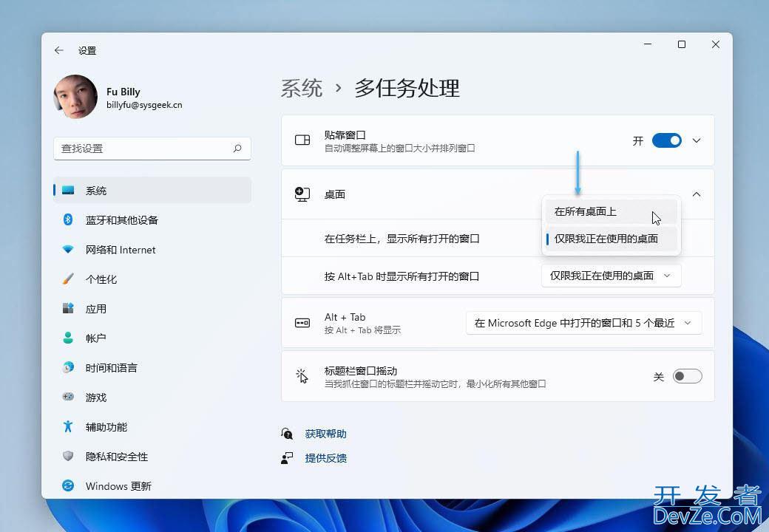Image resolution: width=769 pixels, height=532 pixels.
Task: Open the 提供反馈 link
Action: 325,458
